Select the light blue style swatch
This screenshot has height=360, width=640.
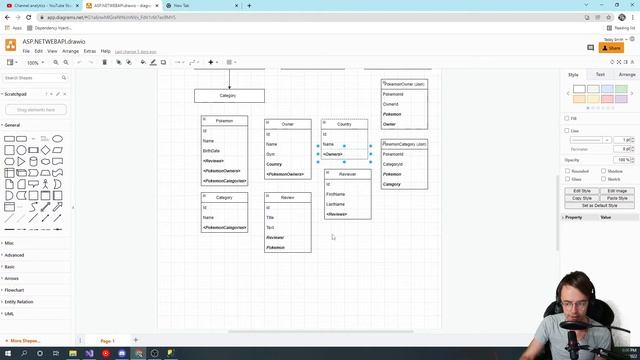(607, 89)
